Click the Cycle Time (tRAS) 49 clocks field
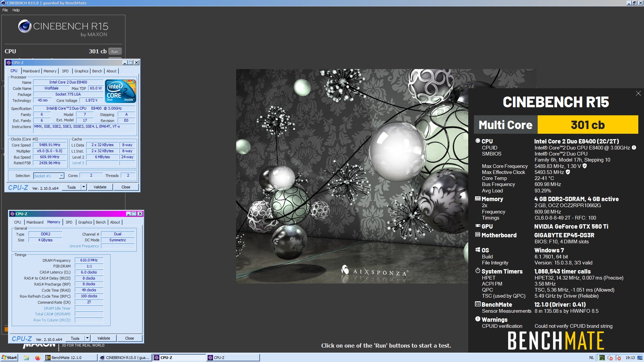 coord(89,290)
